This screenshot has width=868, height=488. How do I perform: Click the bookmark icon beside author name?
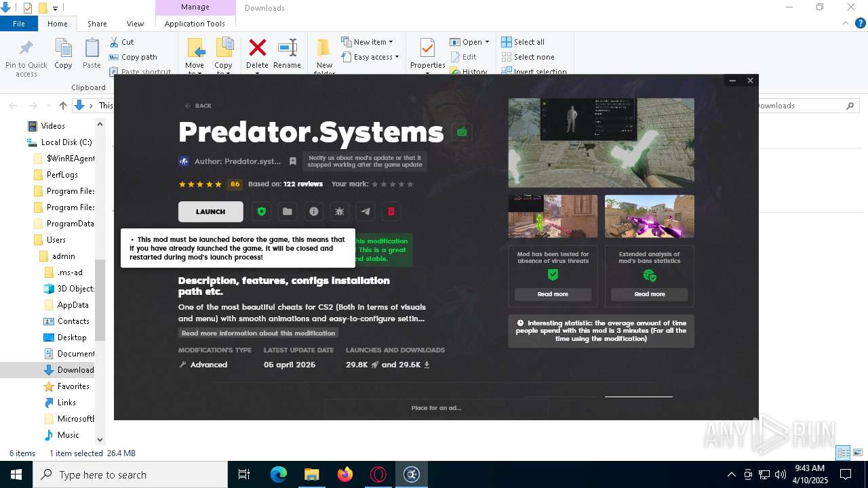(x=292, y=161)
